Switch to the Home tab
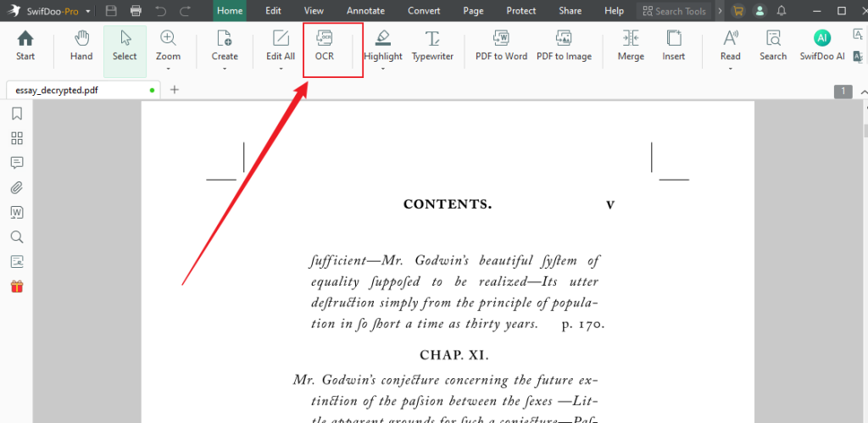This screenshot has height=423, width=868. (230, 10)
